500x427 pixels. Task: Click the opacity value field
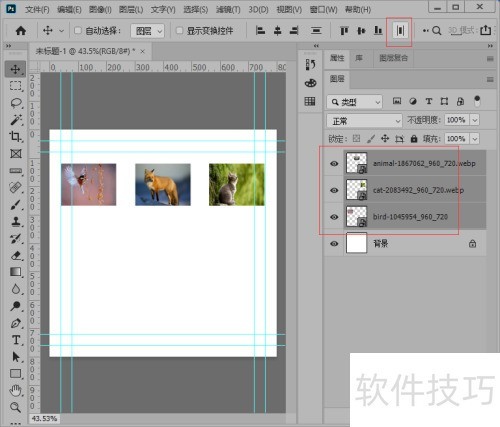(456, 120)
